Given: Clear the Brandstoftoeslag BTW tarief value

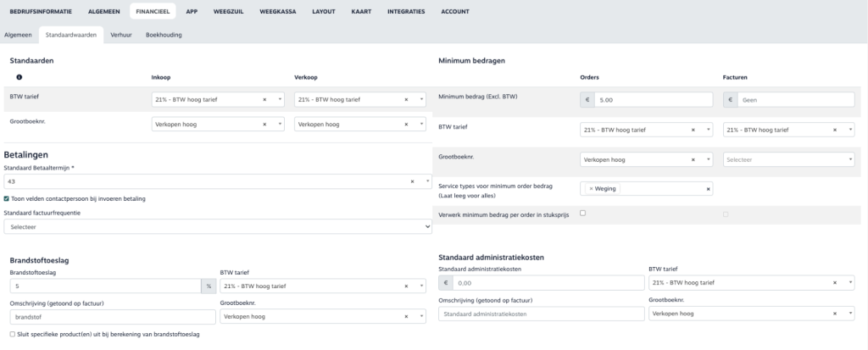Looking at the screenshot, I should (x=409, y=286).
